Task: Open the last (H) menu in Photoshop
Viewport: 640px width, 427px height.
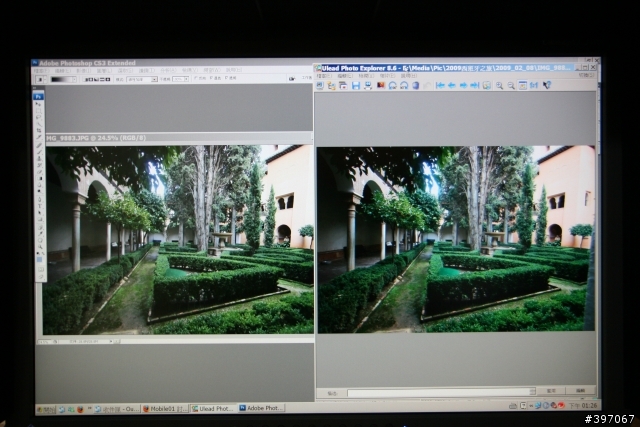Action: tap(233, 70)
